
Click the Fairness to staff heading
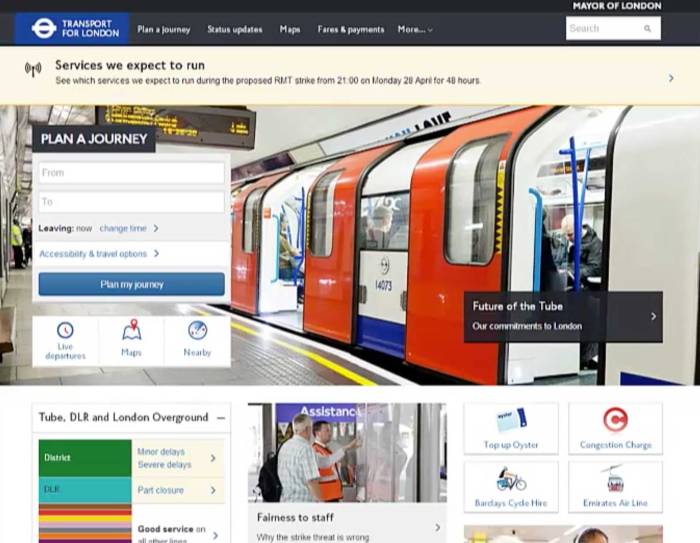295,518
